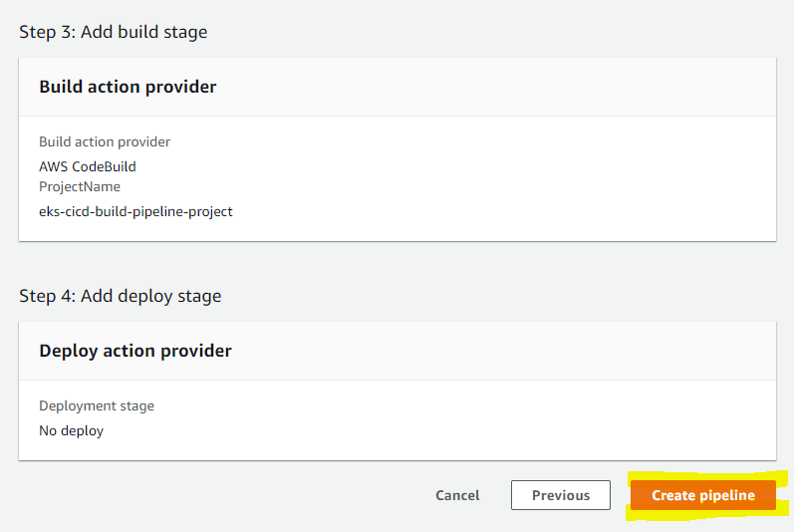Select the No deploy value text
Screen dimensions: 794x532
72,430
